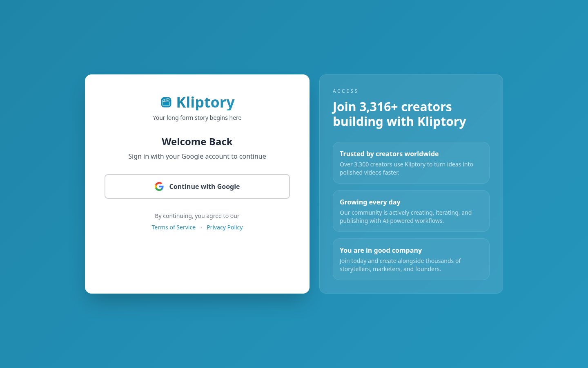Click 'Over 3,300 creators use Kliptory' description
588x368 pixels.
[x=406, y=168]
